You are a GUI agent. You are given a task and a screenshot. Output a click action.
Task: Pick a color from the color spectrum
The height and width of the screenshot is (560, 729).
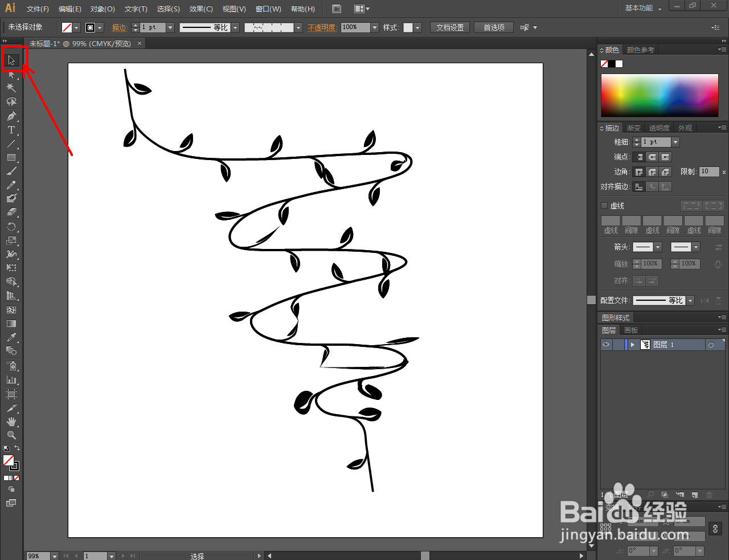coord(660,95)
